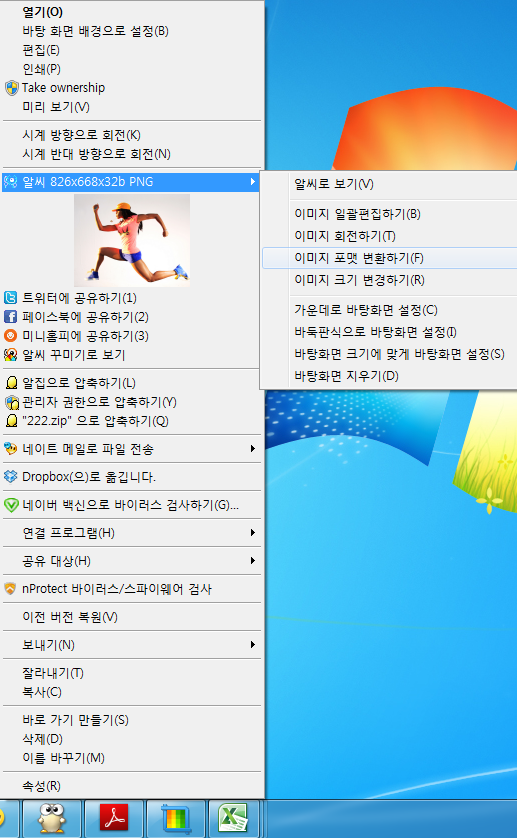Click the 알씨 꾸미기 icon
The height and width of the screenshot is (838, 517).
[x=10, y=355]
